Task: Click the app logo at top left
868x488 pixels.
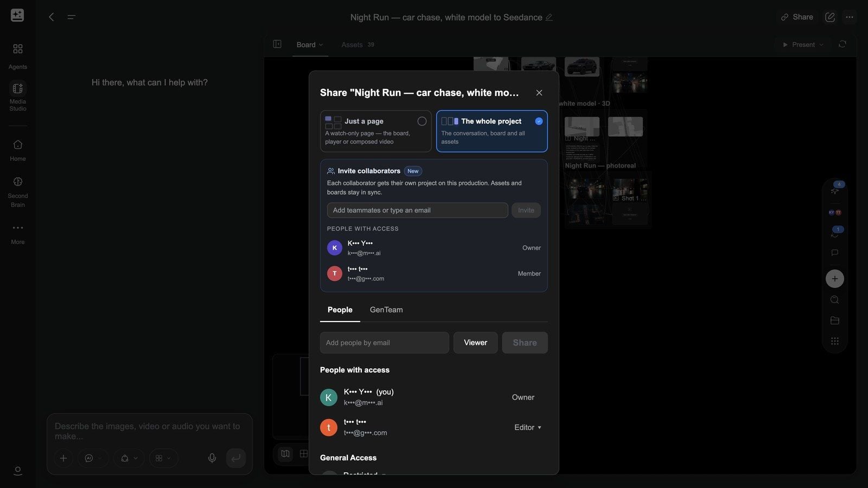Action: pyautogui.click(x=17, y=15)
